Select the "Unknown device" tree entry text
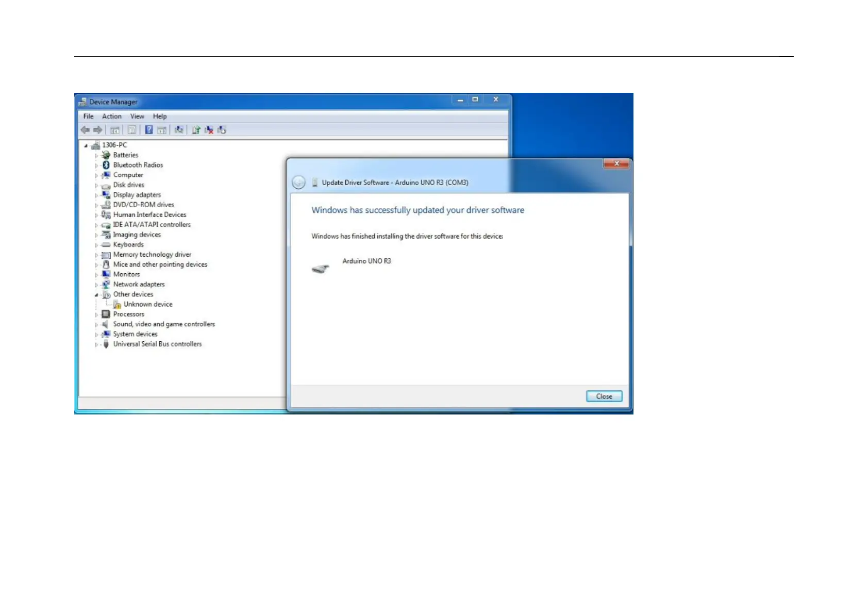868x614 pixels. (148, 304)
